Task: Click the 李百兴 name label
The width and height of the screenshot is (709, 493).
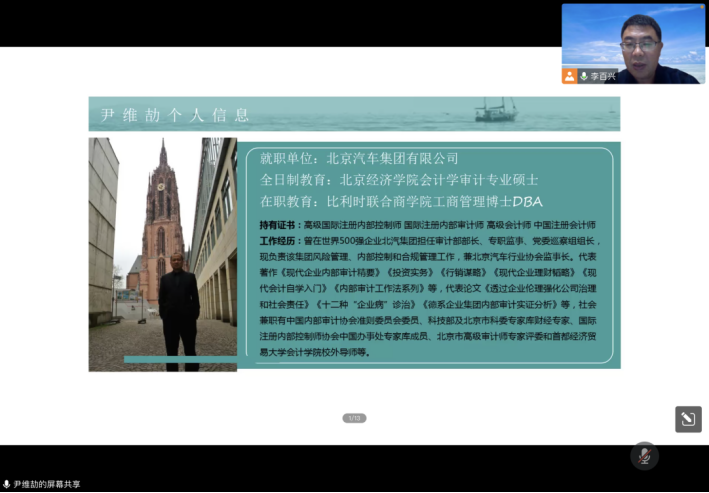Action: [x=604, y=76]
